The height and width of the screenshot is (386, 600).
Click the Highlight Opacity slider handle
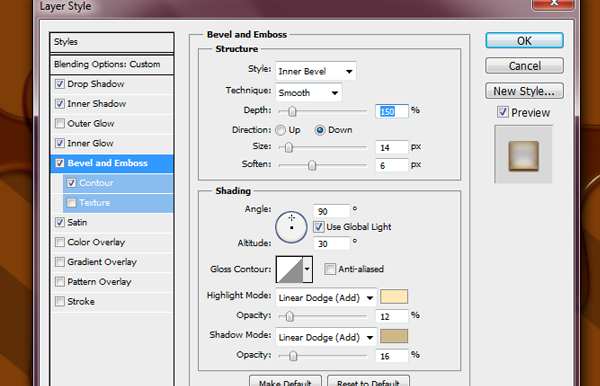coord(290,316)
